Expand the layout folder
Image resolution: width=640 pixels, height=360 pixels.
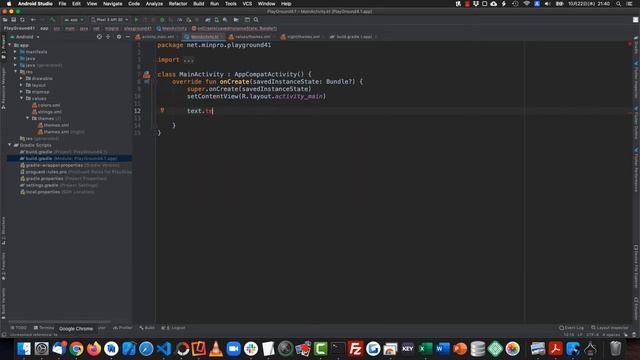[21, 85]
